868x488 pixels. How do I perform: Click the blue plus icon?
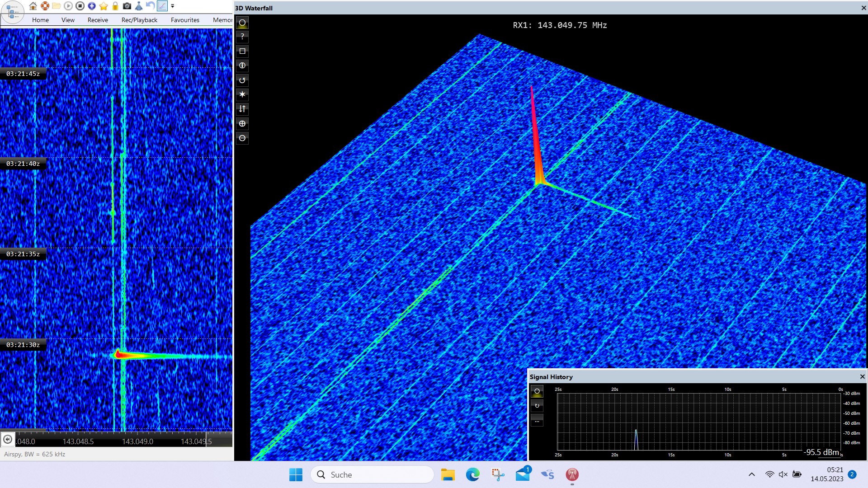click(92, 6)
